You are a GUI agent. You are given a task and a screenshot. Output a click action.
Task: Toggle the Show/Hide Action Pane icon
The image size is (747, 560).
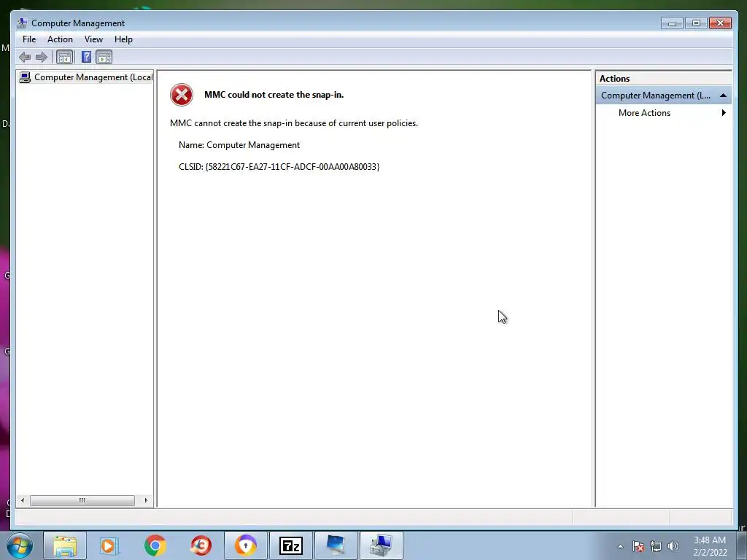[x=104, y=58]
